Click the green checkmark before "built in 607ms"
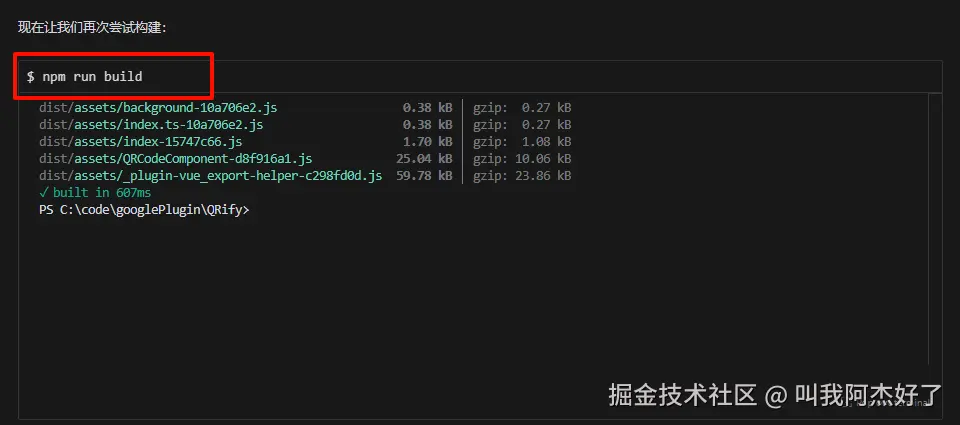Viewport: 960px width, 425px height. tap(44, 193)
